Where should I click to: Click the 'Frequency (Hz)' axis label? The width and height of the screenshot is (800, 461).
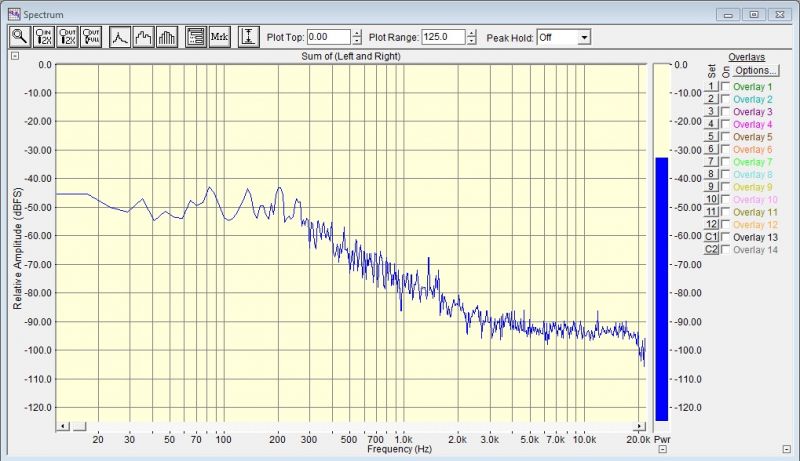pyautogui.click(x=399, y=449)
